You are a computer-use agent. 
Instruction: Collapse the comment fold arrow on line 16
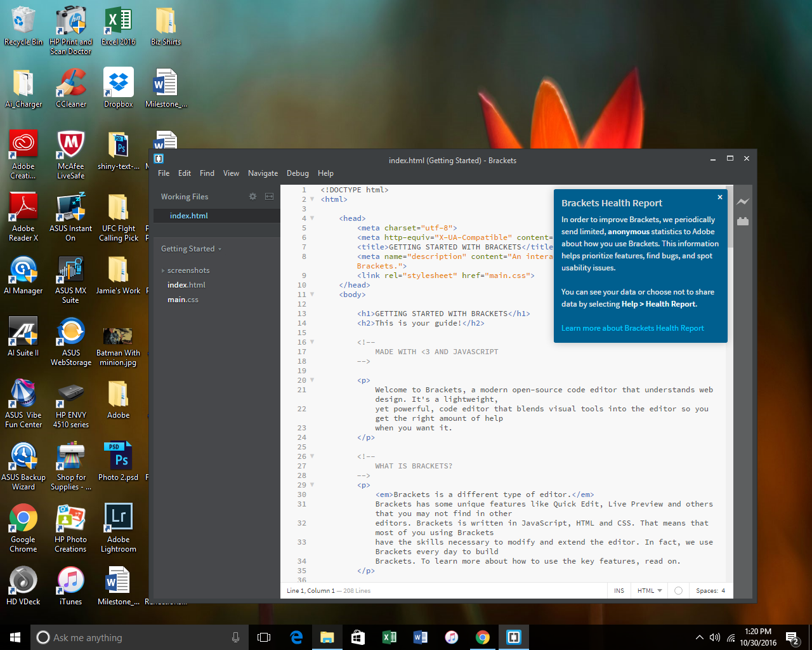pos(312,342)
